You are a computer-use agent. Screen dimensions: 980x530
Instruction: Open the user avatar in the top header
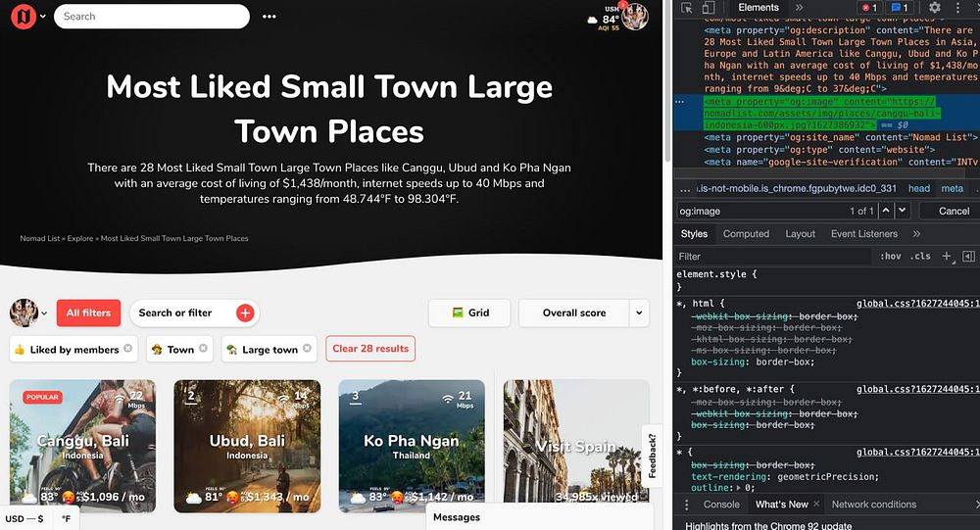[x=635, y=17]
